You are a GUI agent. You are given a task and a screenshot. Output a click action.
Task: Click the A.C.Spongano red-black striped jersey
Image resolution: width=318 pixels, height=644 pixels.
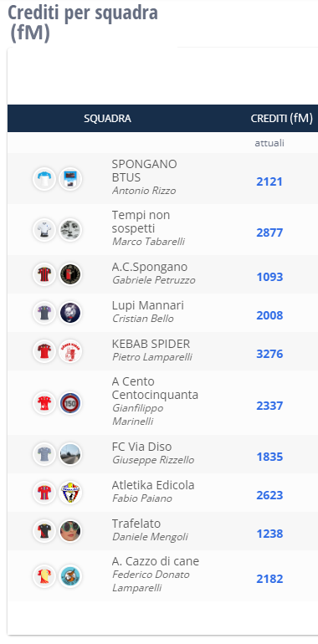(x=44, y=274)
